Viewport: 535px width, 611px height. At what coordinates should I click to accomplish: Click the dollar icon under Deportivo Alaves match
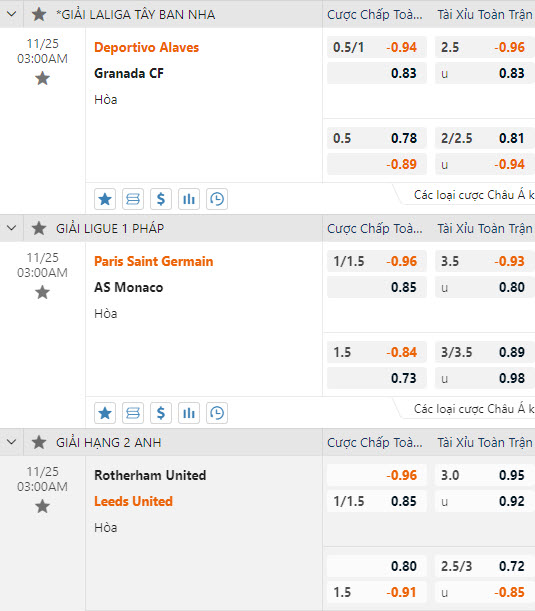click(x=161, y=199)
